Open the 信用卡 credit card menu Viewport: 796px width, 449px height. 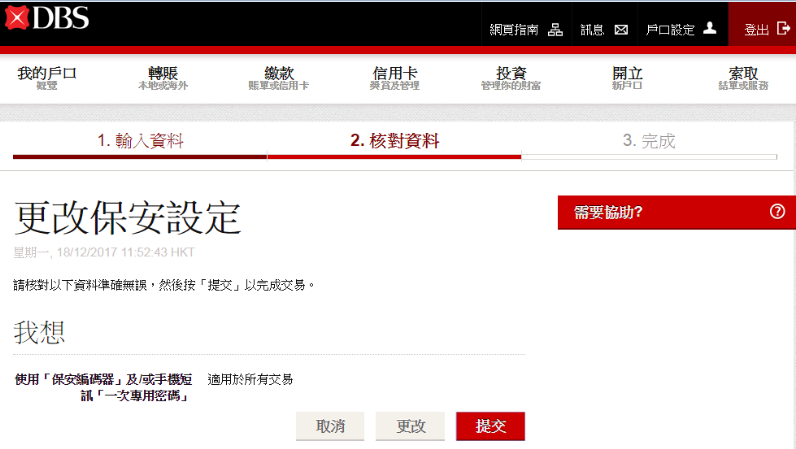pyautogui.click(x=394, y=78)
